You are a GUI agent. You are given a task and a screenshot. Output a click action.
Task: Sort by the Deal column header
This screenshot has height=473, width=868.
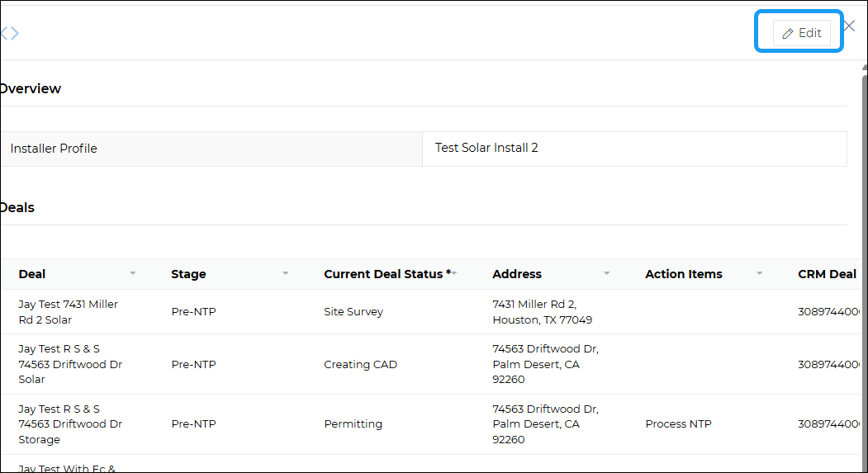tap(32, 274)
